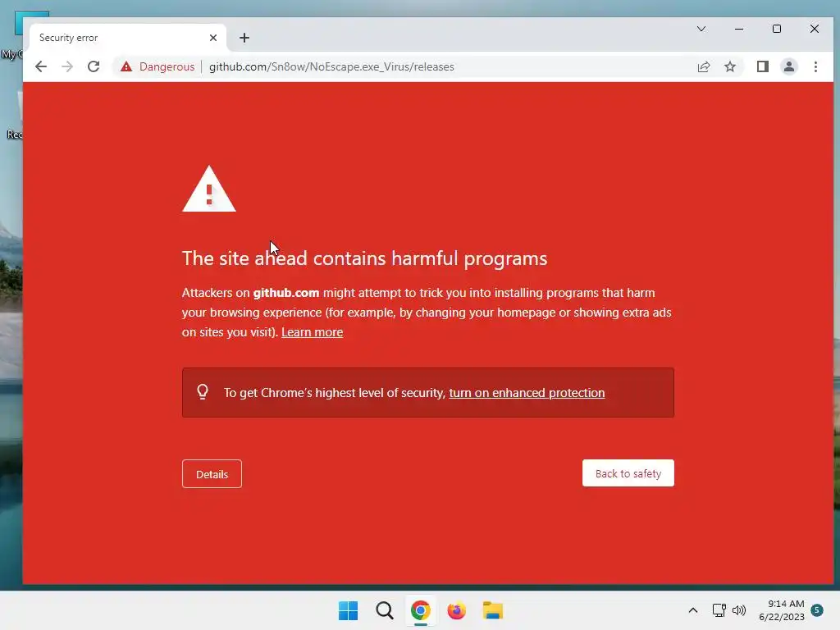Click the Back to safety button
The width and height of the screenshot is (840, 630).
(x=628, y=473)
